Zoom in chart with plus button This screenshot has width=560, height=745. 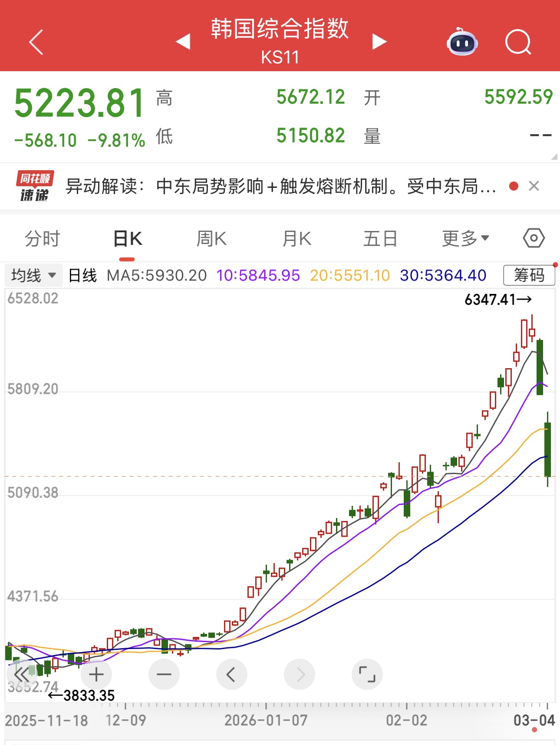[x=96, y=674]
